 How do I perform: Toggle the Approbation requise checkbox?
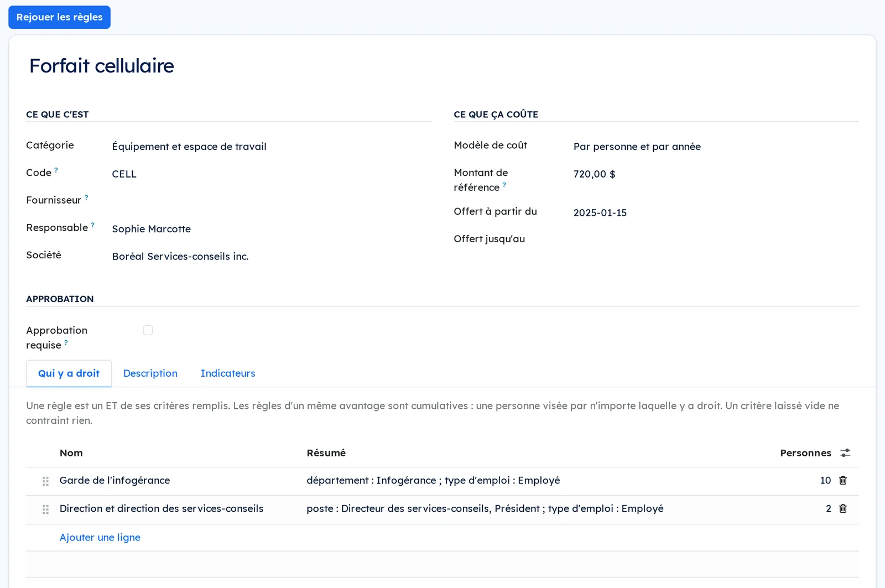point(148,330)
